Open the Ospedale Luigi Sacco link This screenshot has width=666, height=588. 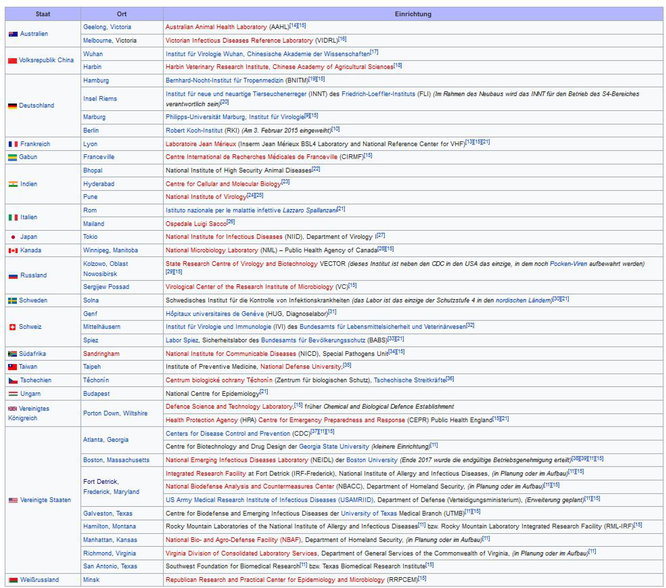point(196,224)
